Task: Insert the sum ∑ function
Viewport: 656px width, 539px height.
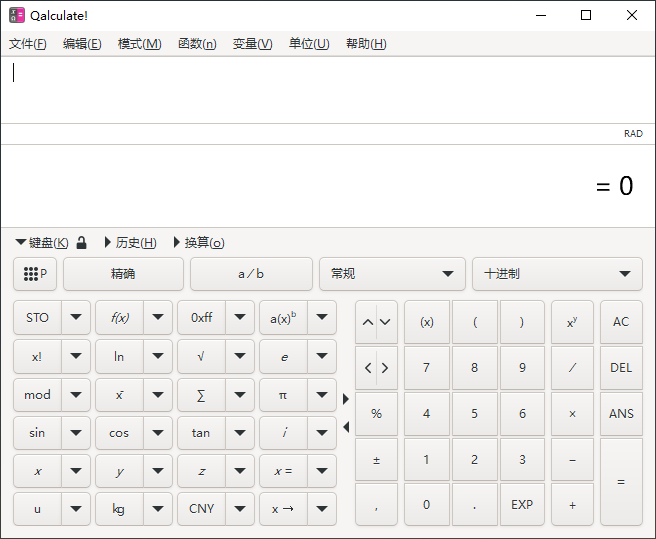Action: [201, 395]
